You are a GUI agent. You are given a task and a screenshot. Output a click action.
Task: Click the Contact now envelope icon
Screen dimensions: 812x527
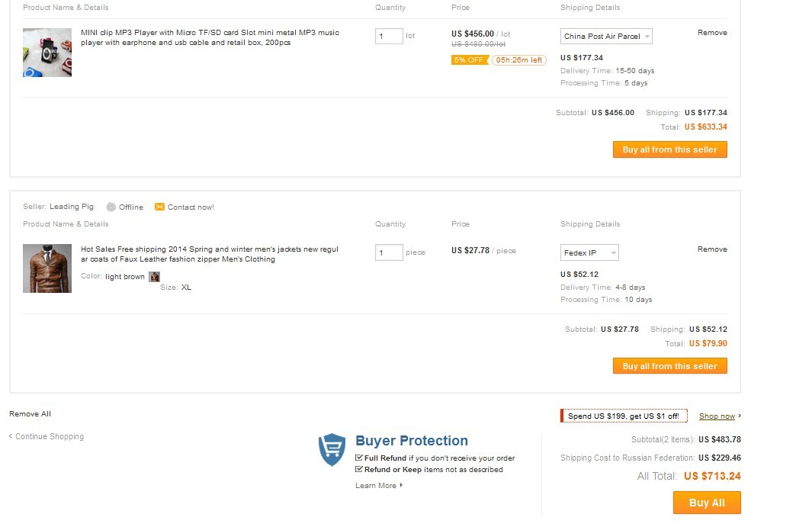coord(159,207)
